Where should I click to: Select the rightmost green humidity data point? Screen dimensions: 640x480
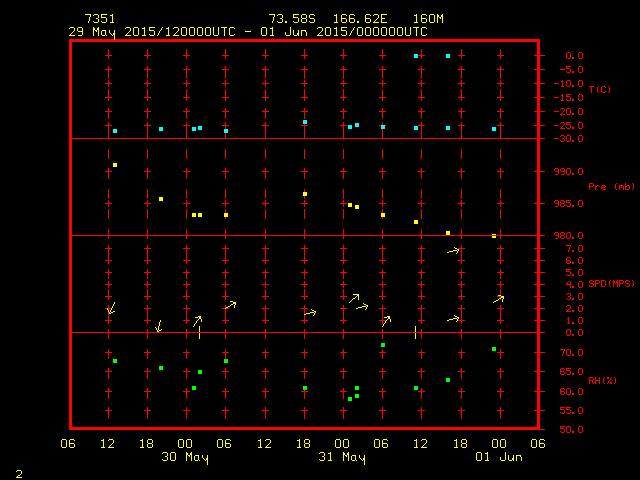[x=494, y=349]
